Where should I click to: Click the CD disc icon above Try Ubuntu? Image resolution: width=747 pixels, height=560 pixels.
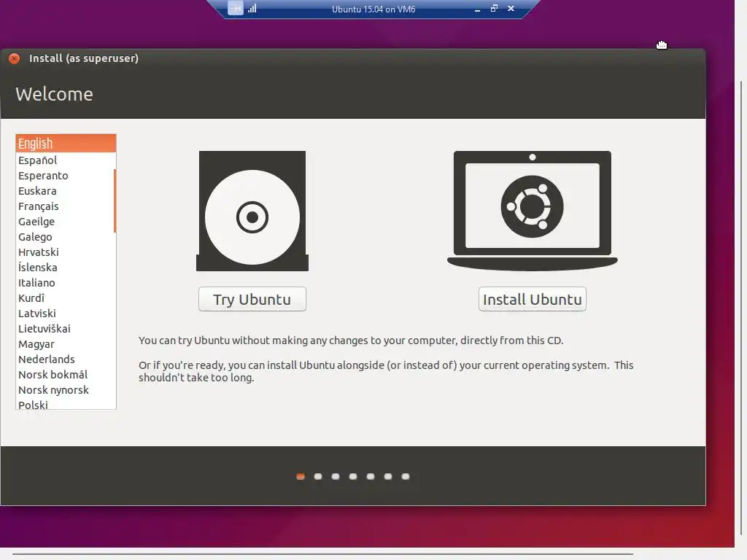[252, 211]
